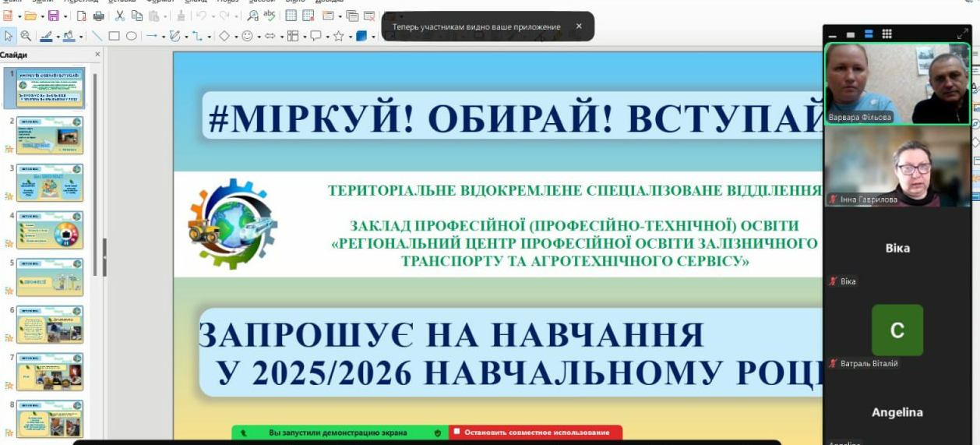Select the Callout shapes tool
Screen dimensions: 980x445
coord(316,36)
